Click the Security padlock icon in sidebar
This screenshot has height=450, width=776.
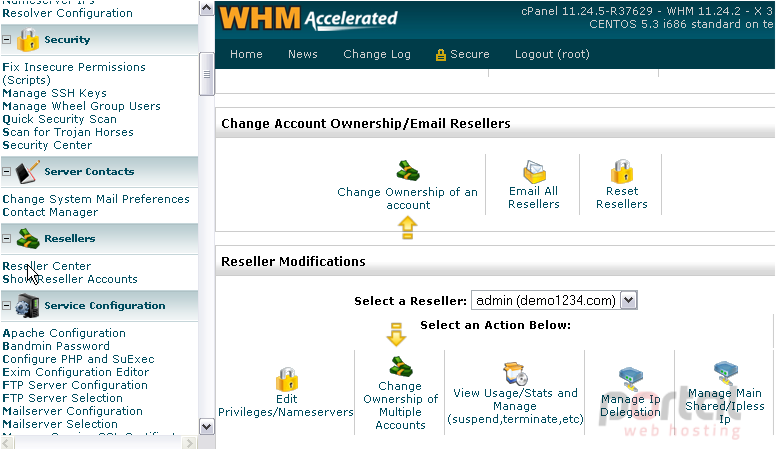[28, 40]
